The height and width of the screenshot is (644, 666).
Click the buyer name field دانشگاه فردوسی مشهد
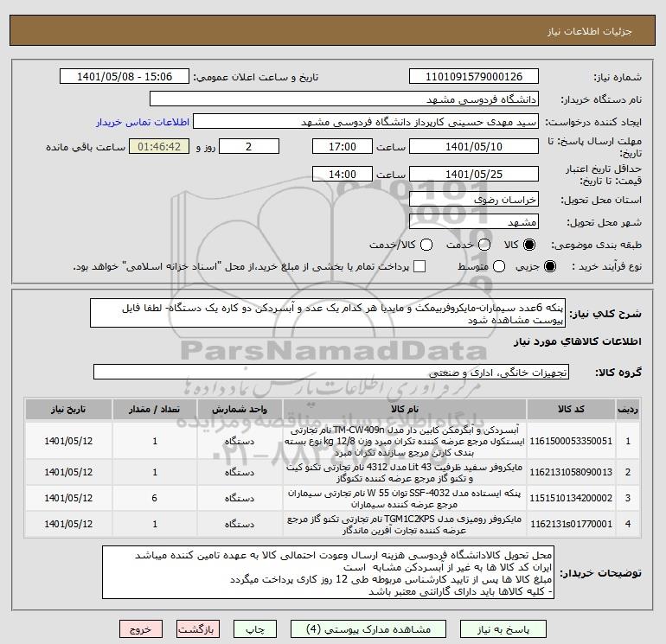(344, 99)
